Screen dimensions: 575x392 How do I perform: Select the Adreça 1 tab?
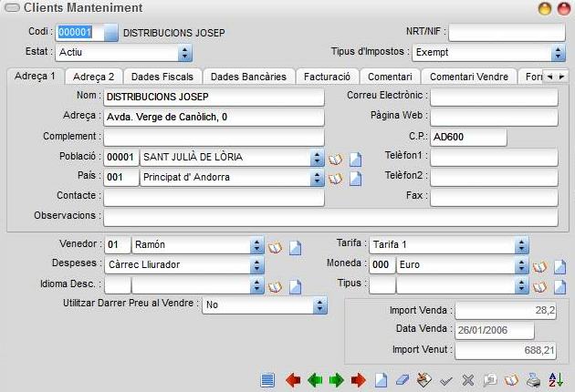35,77
